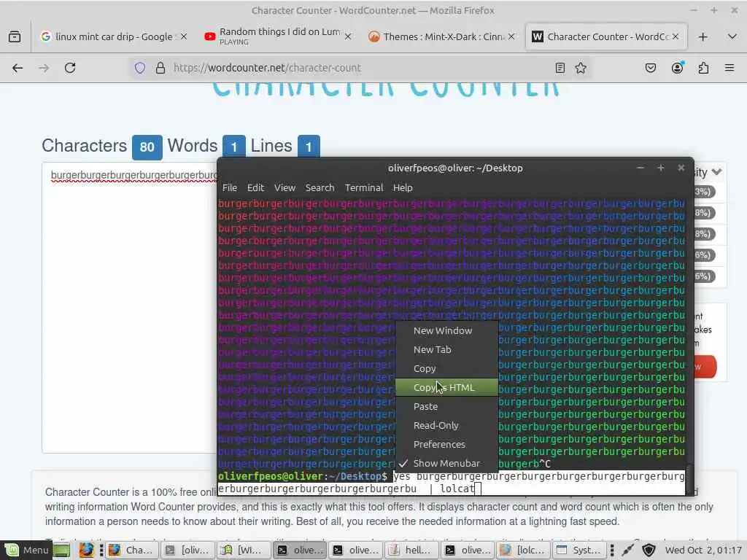The height and width of the screenshot is (560, 747).
Task: Toggle the Show Menubar checked item
Action: pos(446,463)
